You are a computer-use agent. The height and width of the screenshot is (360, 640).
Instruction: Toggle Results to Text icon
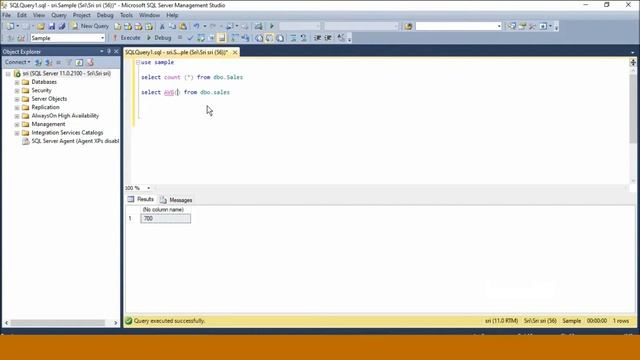click(259, 38)
